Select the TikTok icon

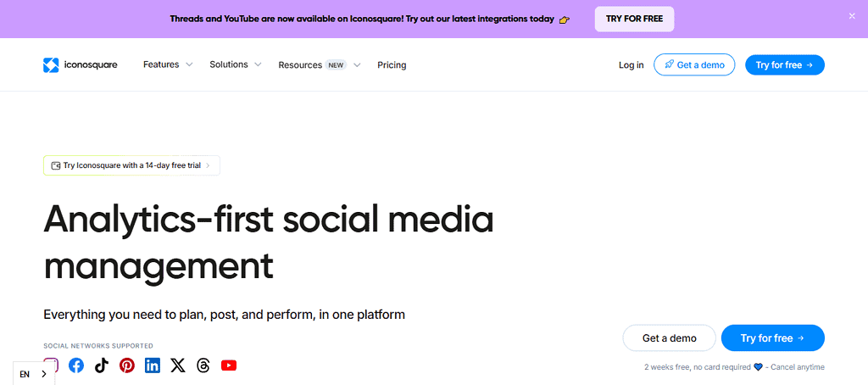coord(102,365)
